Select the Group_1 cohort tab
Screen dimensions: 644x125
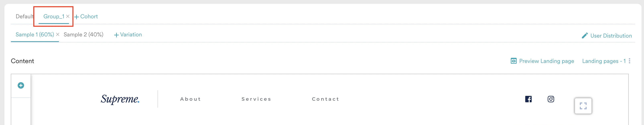[54, 16]
